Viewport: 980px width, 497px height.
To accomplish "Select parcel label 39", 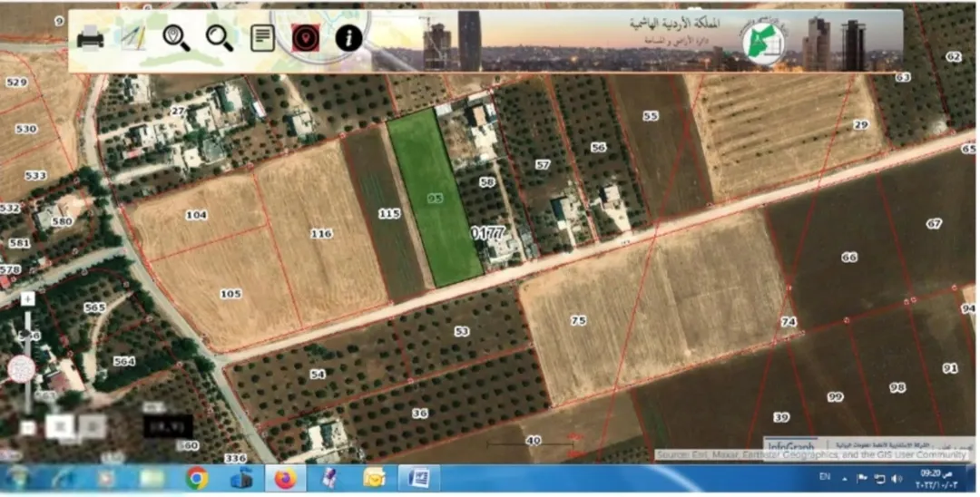I will pos(780,417).
